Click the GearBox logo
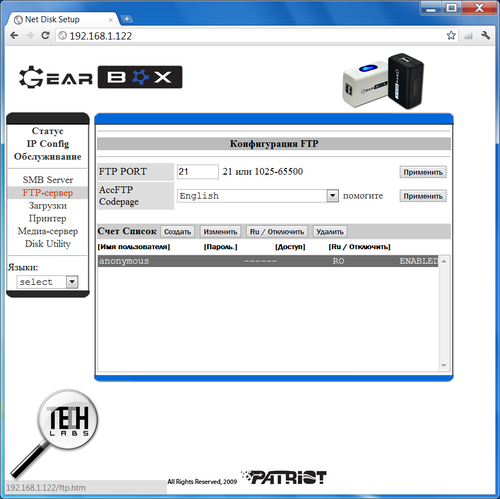 (x=101, y=77)
